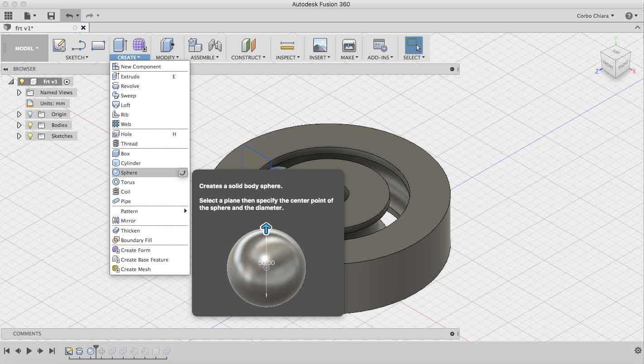Choose Box in the Create menu
This screenshot has width=644, height=364.
[x=150, y=154]
